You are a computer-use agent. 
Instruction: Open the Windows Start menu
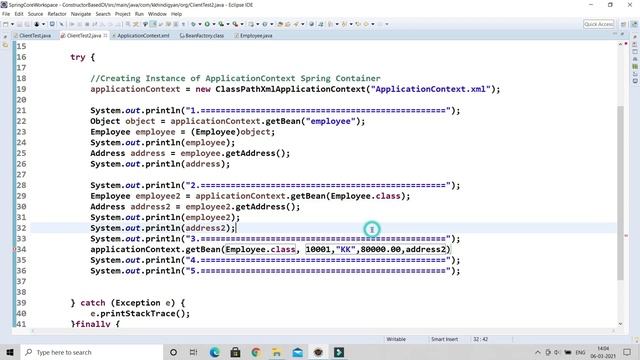10,352
